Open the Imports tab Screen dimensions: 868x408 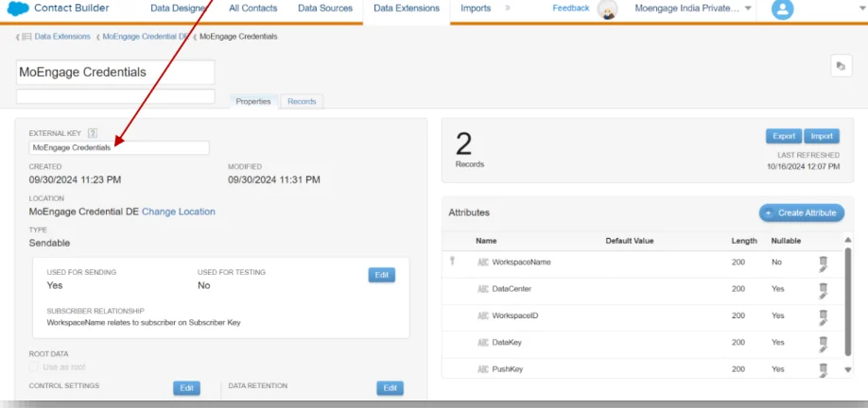[476, 8]
